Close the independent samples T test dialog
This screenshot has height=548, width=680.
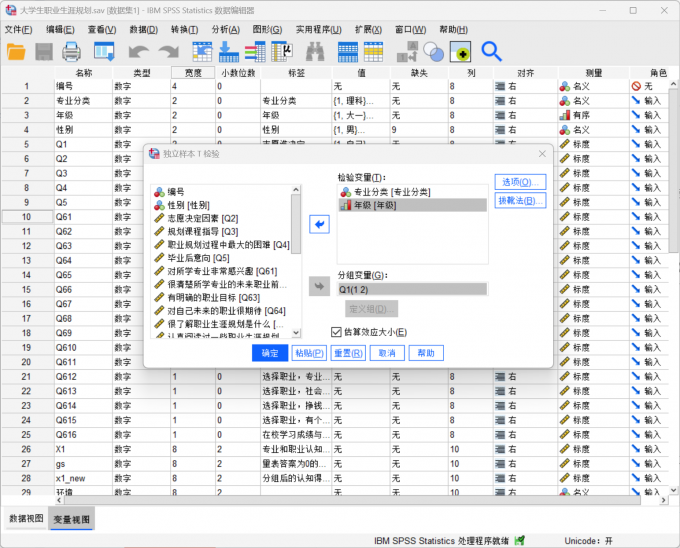(542, 153)
